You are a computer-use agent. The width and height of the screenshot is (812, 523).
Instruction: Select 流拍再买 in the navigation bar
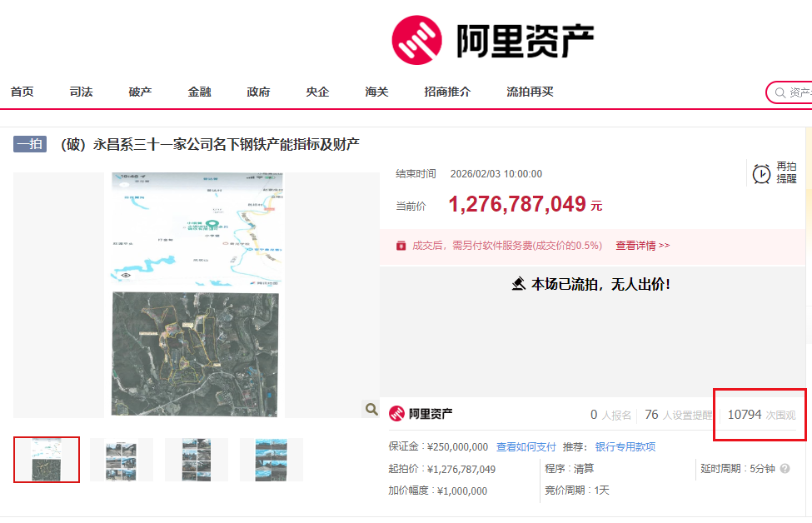(530, 92)
